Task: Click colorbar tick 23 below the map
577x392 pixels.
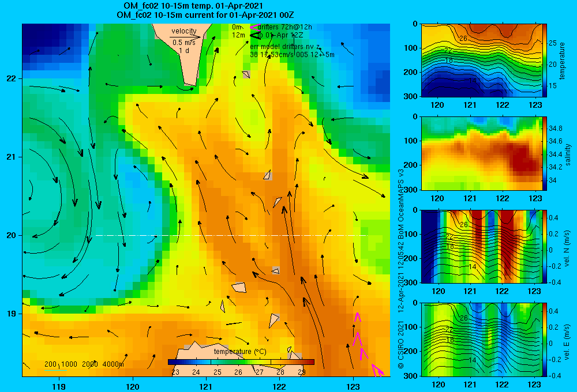Action: pyautogui.click(x=175, y=372)
